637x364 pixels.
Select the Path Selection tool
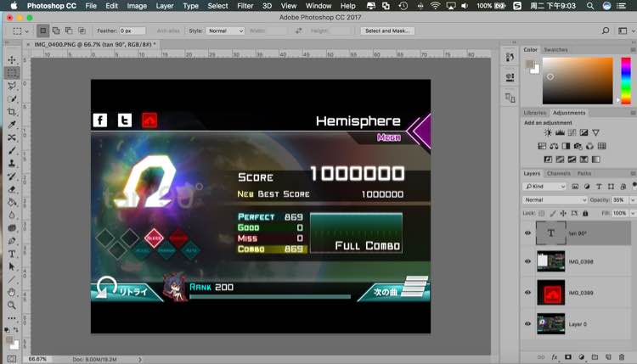click(x=12, y=266)
